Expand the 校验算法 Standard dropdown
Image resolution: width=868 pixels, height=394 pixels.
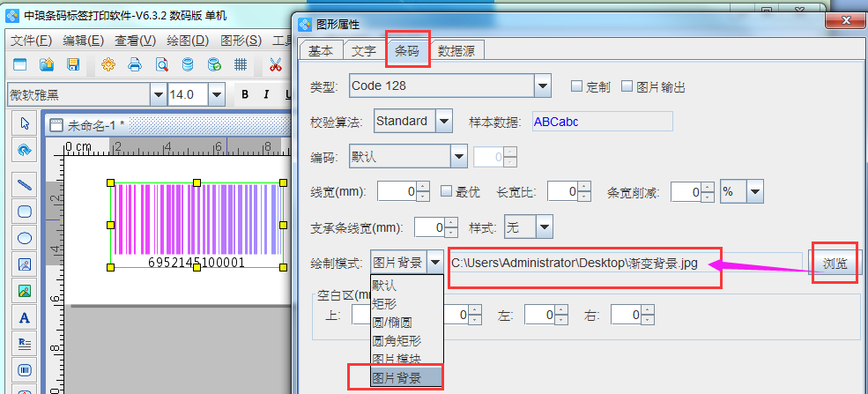tap(444, 121)
